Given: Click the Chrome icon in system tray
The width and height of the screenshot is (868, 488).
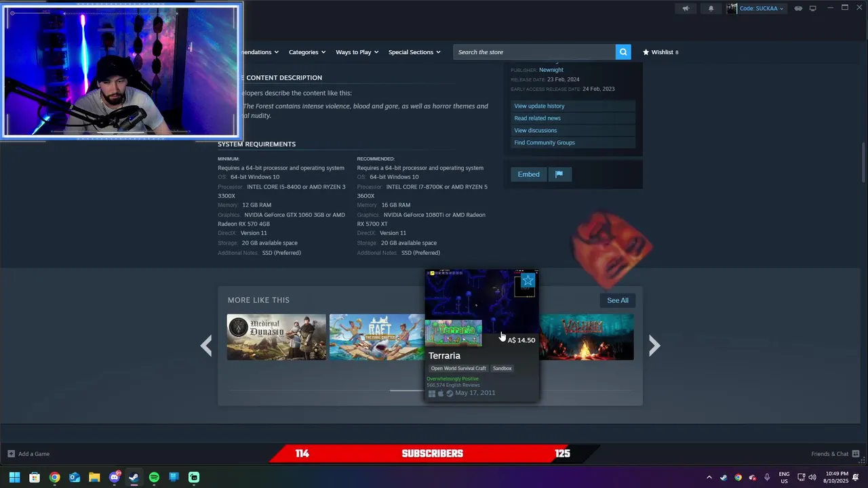Looking at the screenshot, I should (738, 478).
